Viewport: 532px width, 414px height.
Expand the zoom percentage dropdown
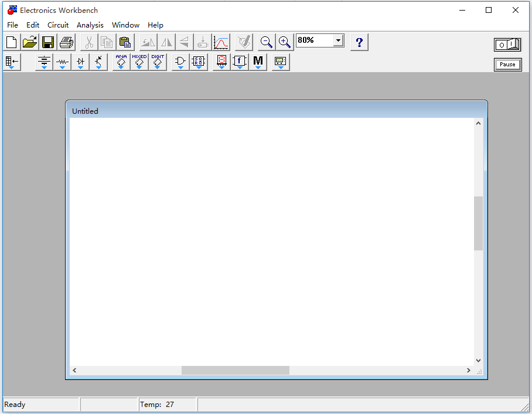pyautogui.click(x=338, y=40)
